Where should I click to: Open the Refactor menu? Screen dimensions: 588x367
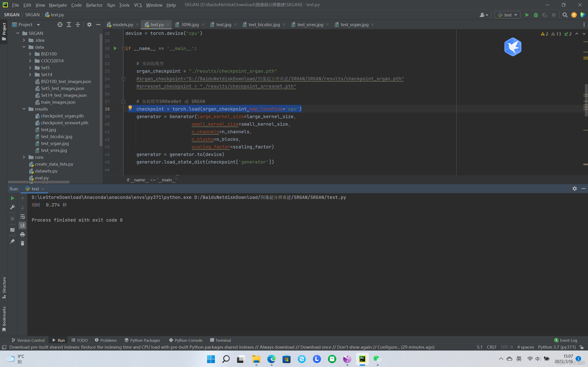[x=94, y=5]
